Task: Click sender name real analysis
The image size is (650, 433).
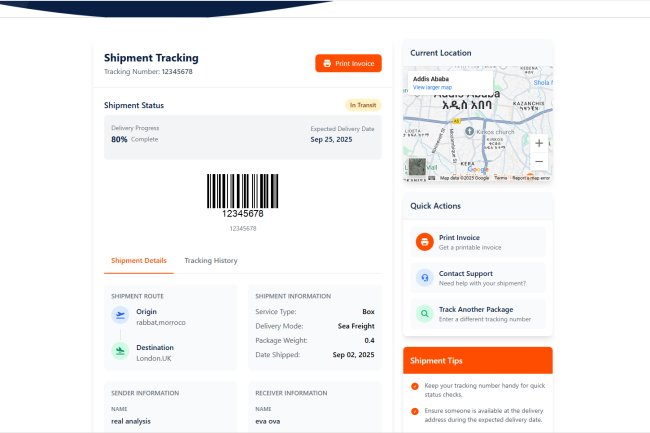Action: click(x=131, y=421)
